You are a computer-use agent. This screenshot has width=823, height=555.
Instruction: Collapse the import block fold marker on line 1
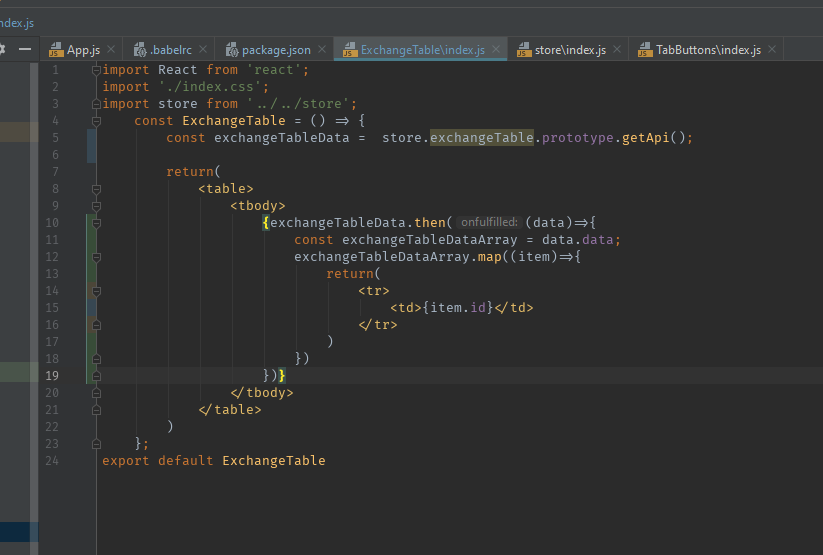[96, 70]
